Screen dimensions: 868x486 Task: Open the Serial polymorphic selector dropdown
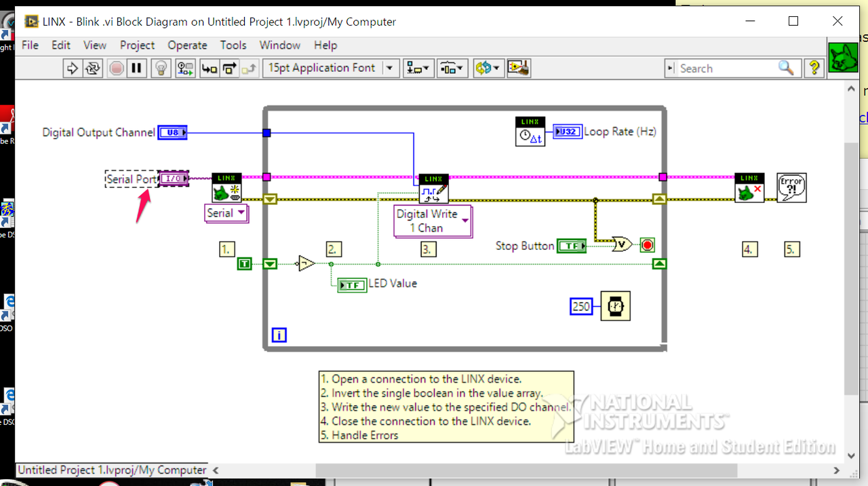226,213
